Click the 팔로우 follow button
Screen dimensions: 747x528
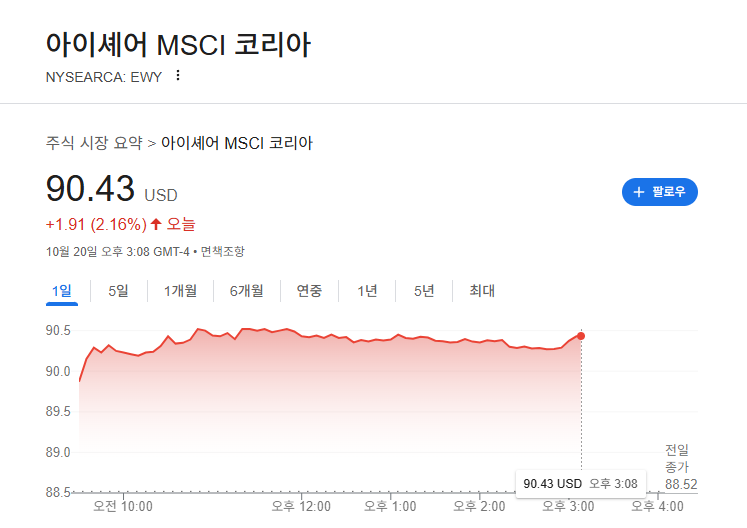(660, 192)
